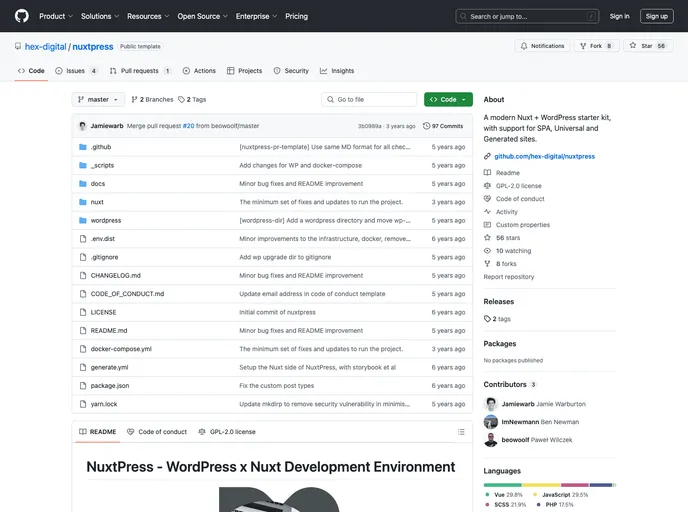Click the Vue segment of the languages bar

coord(502,485)
